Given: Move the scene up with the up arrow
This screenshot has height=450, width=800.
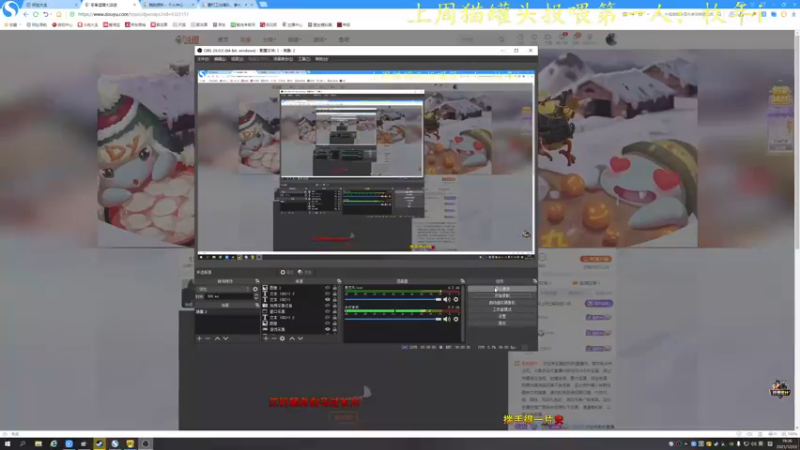Looking at the screenshot, I should click(217, 338).
